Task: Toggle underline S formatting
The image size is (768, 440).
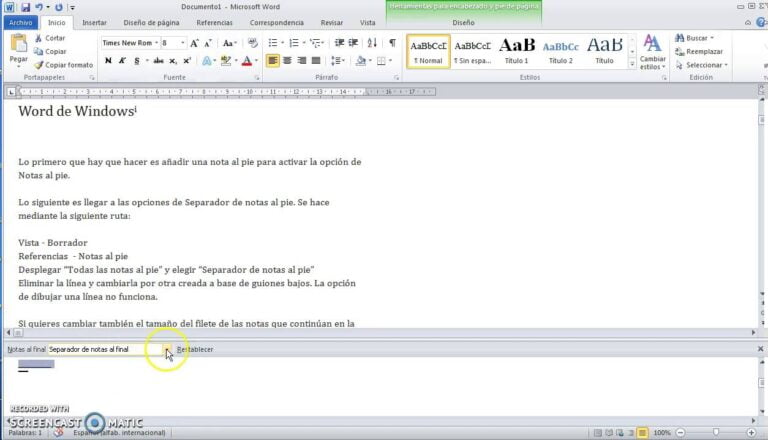Action: (x=137, y=61)
